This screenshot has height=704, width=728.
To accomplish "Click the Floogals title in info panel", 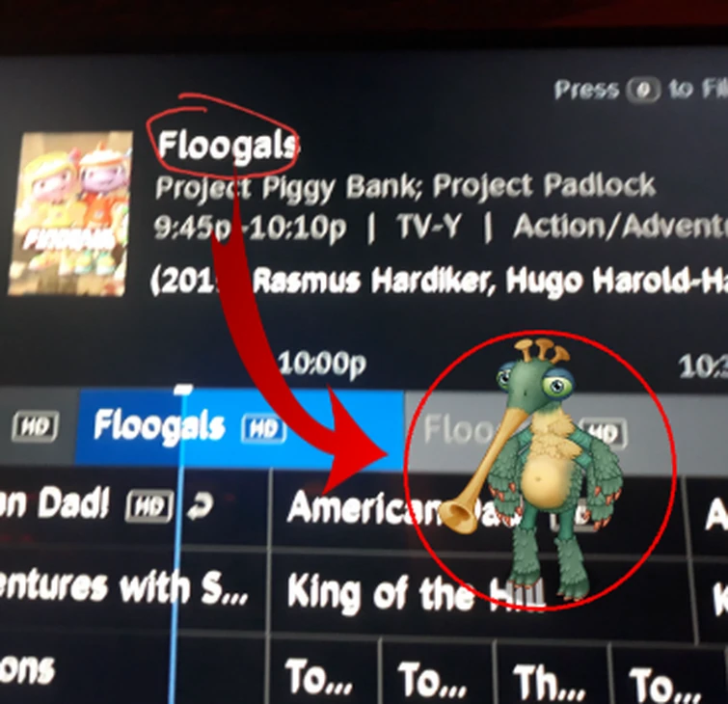I will pos(229,145).
